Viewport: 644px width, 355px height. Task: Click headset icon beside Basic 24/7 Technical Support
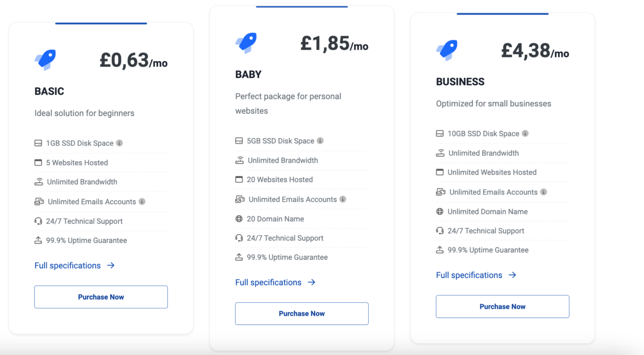click(38, 221)
